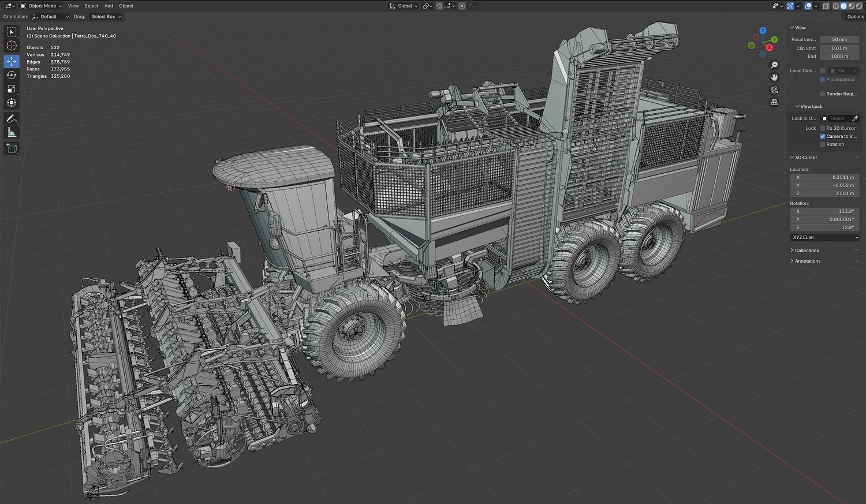The width and height of the screenshot is (866, 504).
Task: Toggle proportional editing
Action: 462,6
